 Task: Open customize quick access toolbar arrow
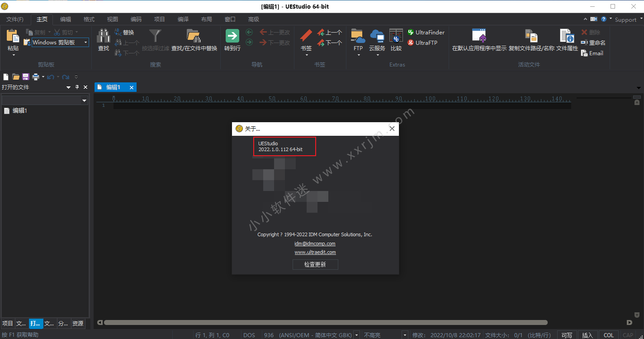click(76, 77)
